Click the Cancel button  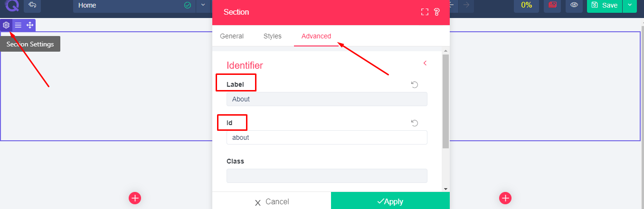(x=272, y=201)
